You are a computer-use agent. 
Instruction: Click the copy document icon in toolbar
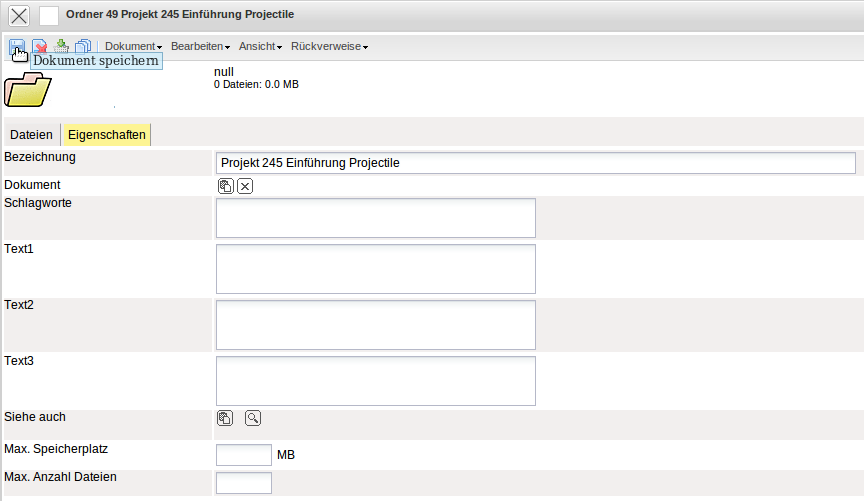[x=83, y=46]
